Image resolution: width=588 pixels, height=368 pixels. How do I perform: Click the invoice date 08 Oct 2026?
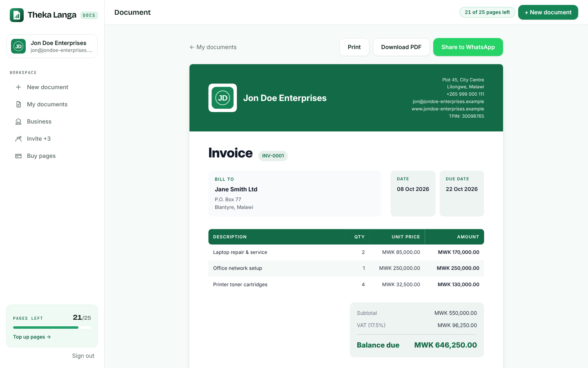click(x=413, y=189)
